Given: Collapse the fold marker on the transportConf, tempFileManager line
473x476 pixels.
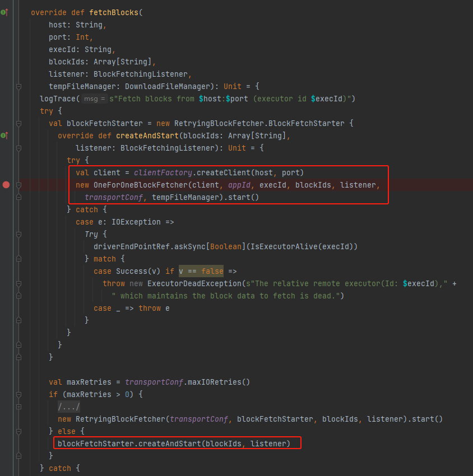Looking at the screenshot, I should [18, 197].
